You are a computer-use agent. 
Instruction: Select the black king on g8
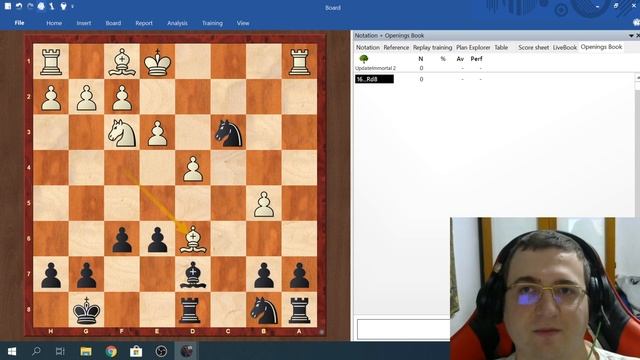coord(87,310)
